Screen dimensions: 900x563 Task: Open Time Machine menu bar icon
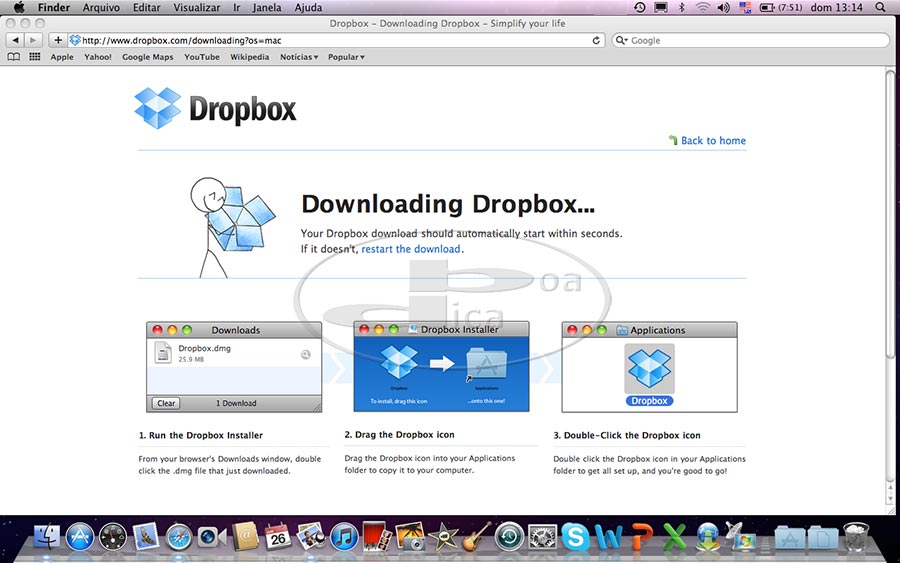pos(639,7)
